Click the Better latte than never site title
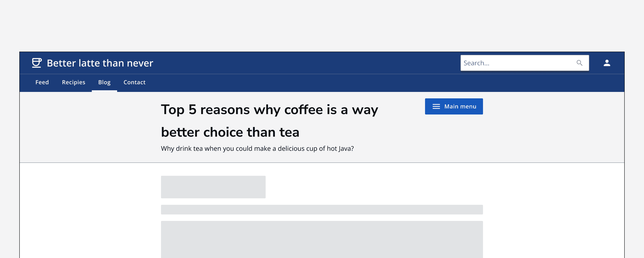The width and height of the screenshot is (644, 258). (99, 63)
